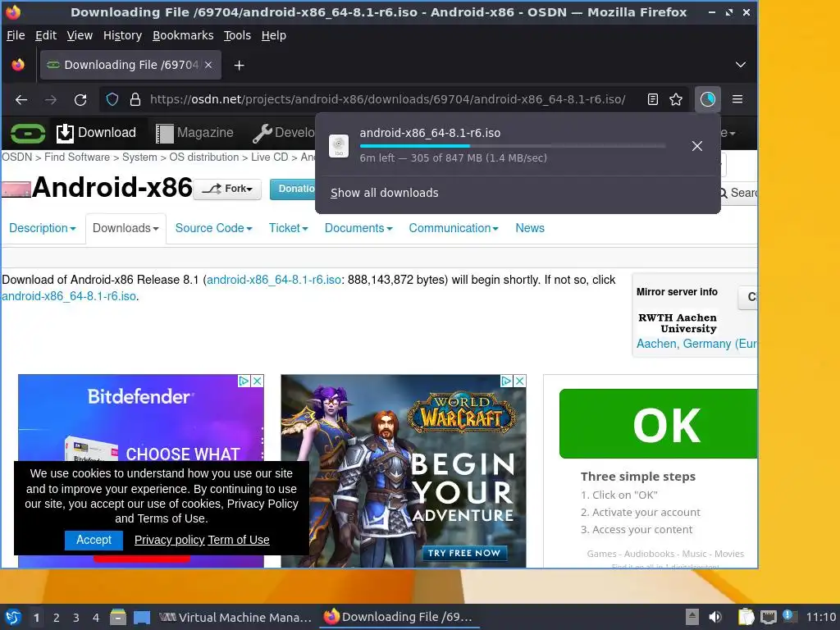Open the History menu
Screen dimensions: 840x630
tap(122, 35)
